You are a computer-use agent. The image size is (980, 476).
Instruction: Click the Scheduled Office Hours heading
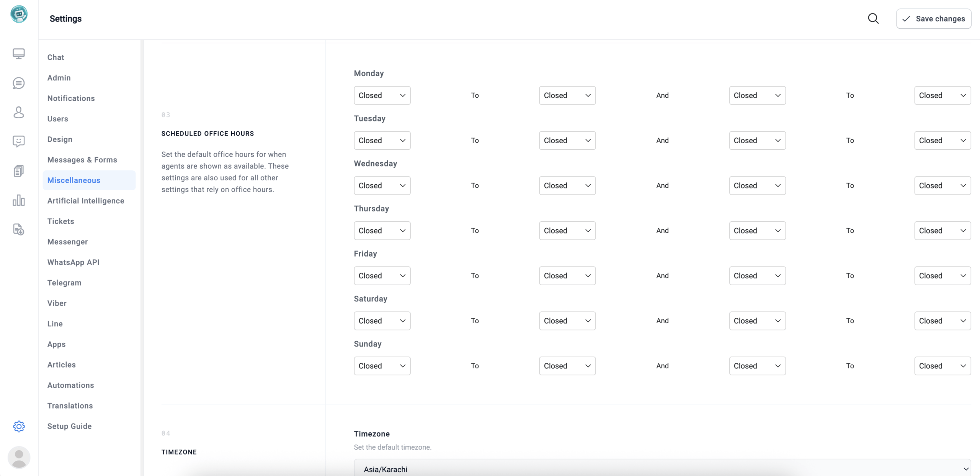pyautogui.click(x=207, y=134)
